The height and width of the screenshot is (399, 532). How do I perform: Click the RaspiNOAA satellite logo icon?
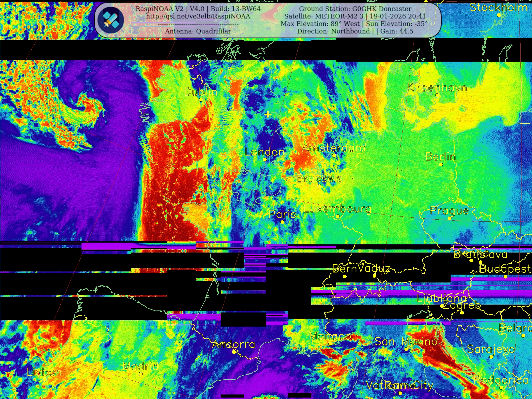(111, 20)
